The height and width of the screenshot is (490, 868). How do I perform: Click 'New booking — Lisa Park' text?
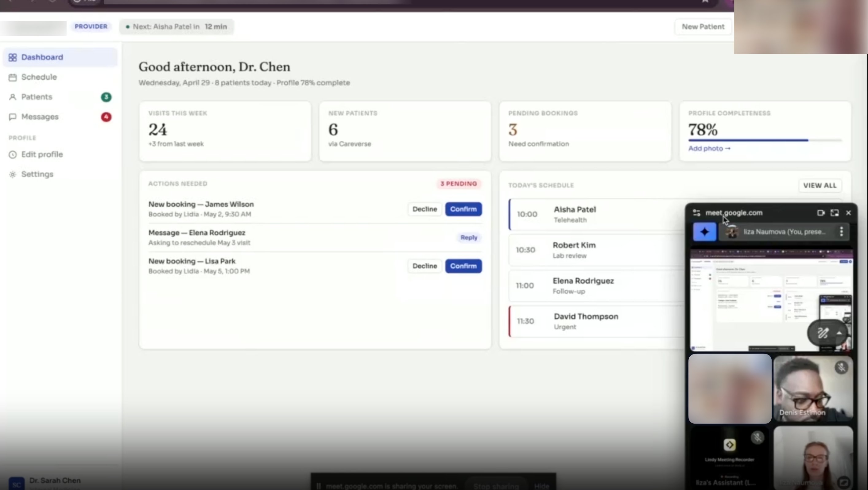click(192, 261)
